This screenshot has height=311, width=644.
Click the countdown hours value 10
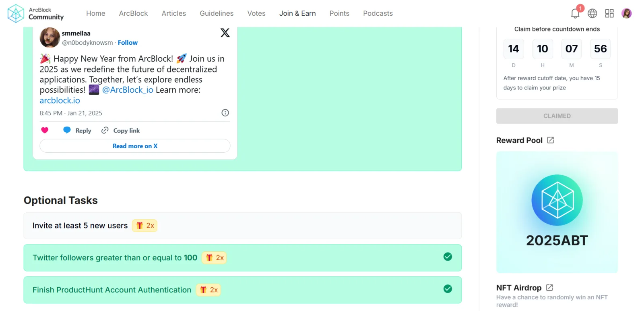(x=543, y=49)
